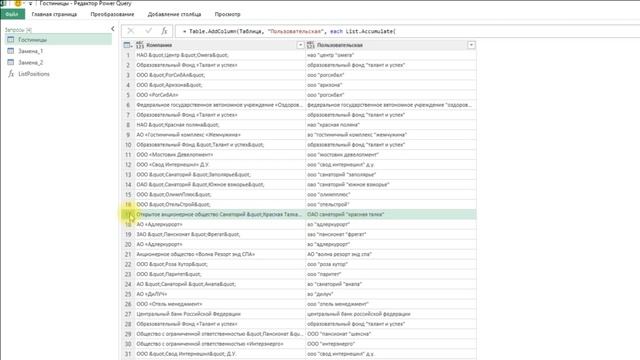Screen dimensions: 640x360
Task: Cancel the formula edit with X icon
Action: pos(131,31)
